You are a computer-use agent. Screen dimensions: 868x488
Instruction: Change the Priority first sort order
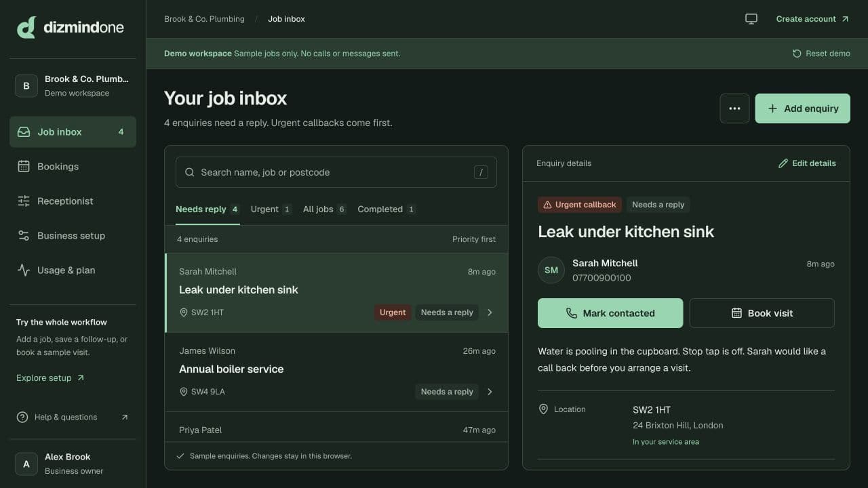[x=474, y=239]
